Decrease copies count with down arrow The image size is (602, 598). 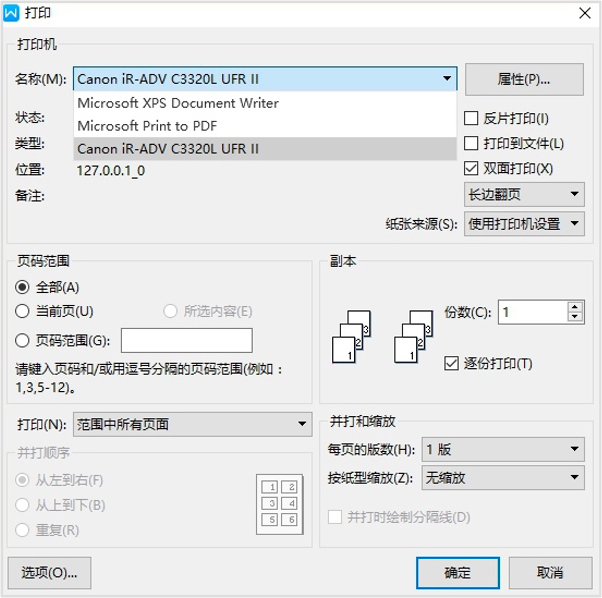[x=575, y=317]
